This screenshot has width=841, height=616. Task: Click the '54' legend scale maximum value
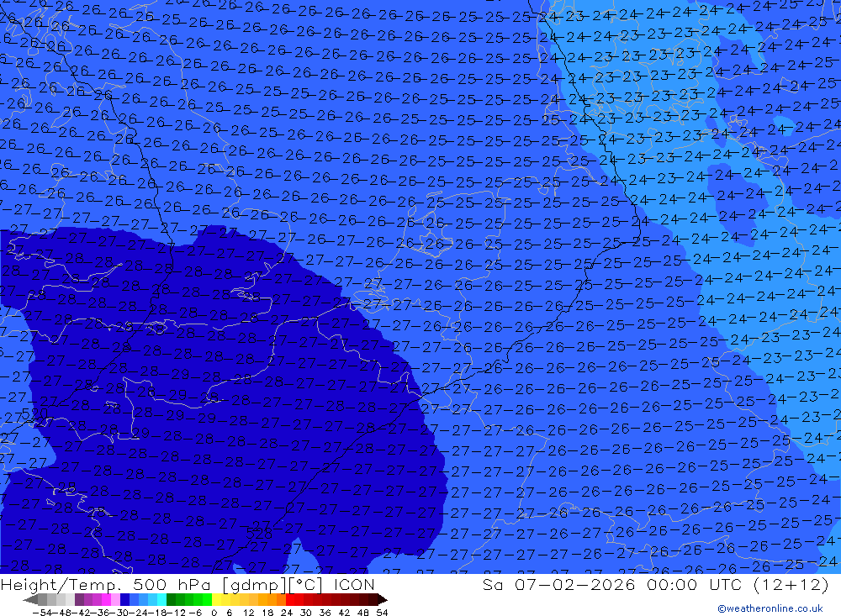pyautogui.click(x=382, y=613)
